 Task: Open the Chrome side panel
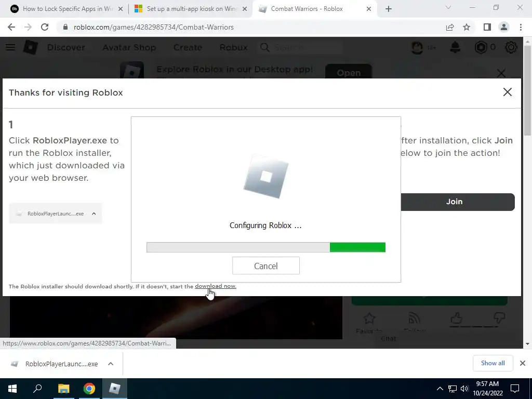487,27
